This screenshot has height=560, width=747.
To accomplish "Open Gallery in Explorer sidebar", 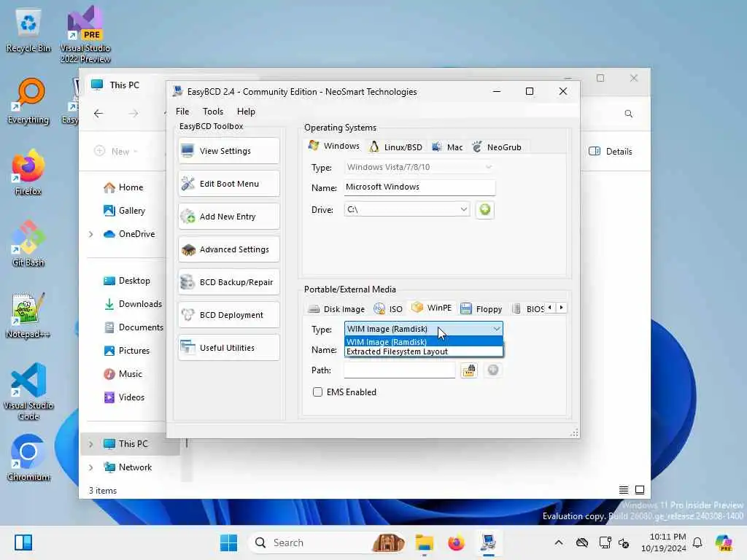I will (x=124, y=211).
